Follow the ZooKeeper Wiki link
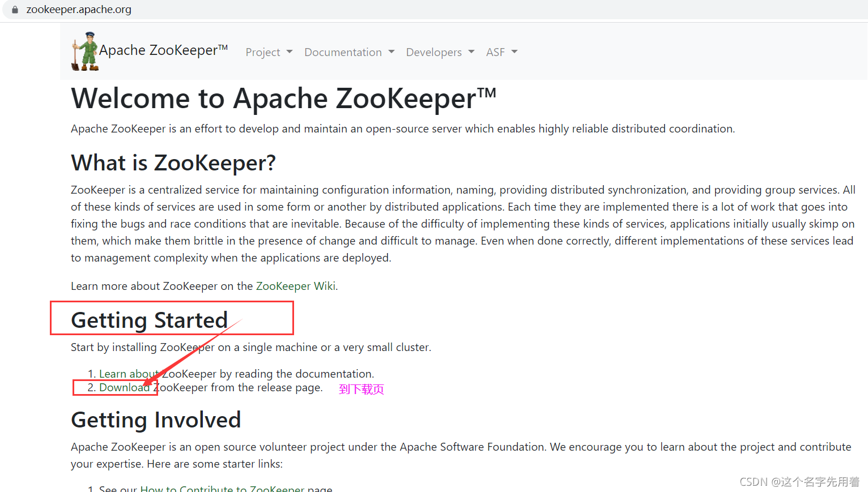868x492 pixels. pos(296,286)
